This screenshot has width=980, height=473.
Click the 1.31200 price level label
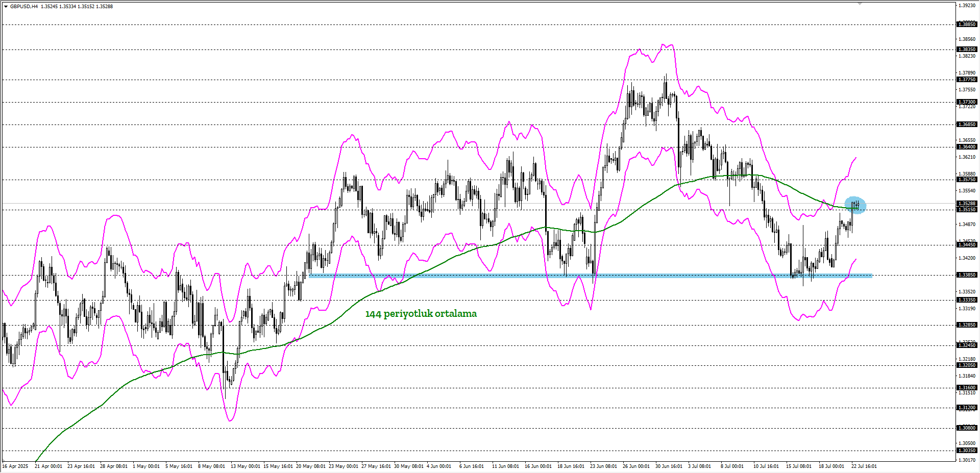point(966,408)
